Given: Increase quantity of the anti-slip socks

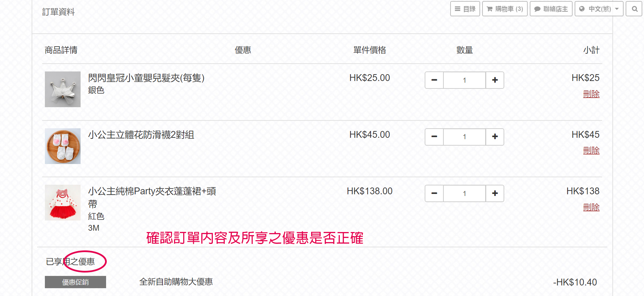Looking at the screenshot, I should click(495, 137).
